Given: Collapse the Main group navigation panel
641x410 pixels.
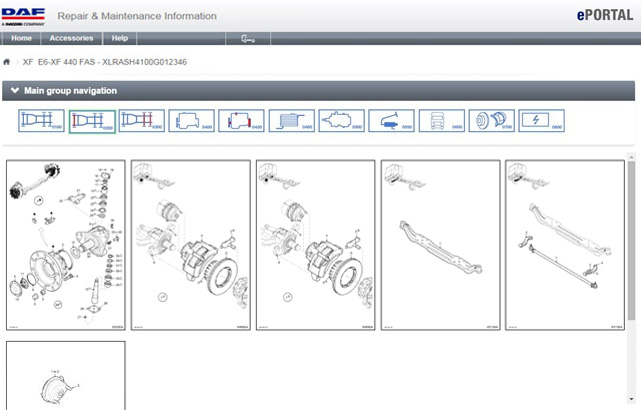Looking at the screenshot, I should [15, 91].
